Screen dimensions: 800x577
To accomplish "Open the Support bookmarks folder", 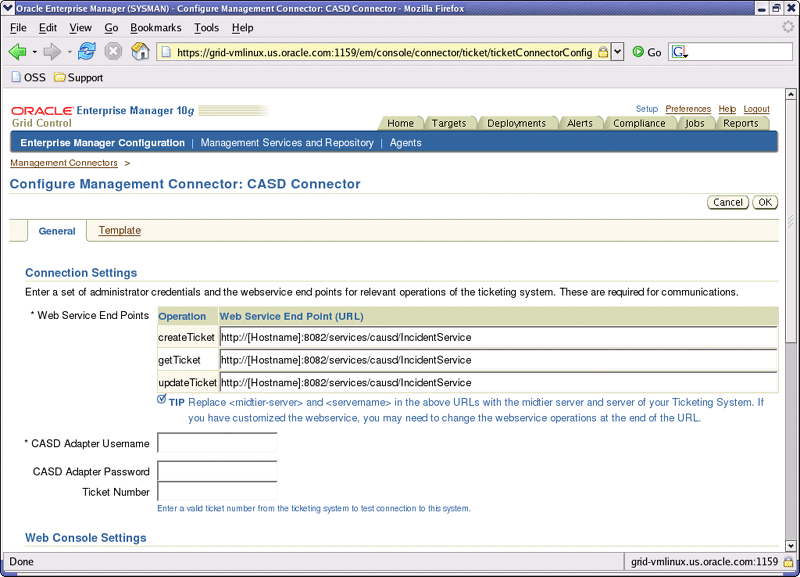I will click(x=79, y=77).
